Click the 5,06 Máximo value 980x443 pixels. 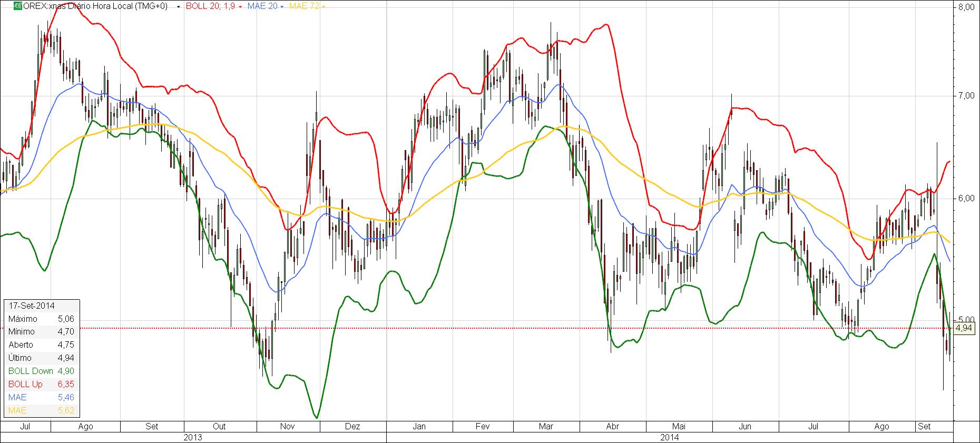pyautogui.click(x=66, y=319)
